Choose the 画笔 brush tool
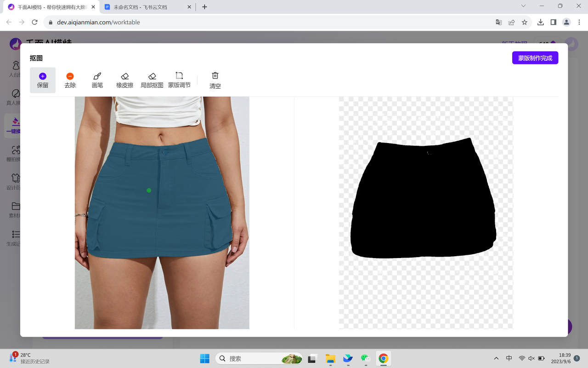Viewport: 588px width, 368px height. point(97,80)
